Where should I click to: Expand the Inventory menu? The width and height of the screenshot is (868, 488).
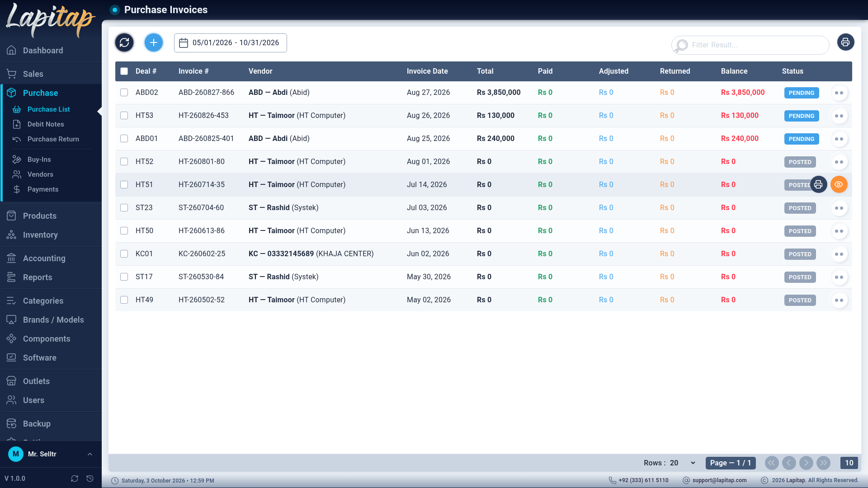(51, 235)
